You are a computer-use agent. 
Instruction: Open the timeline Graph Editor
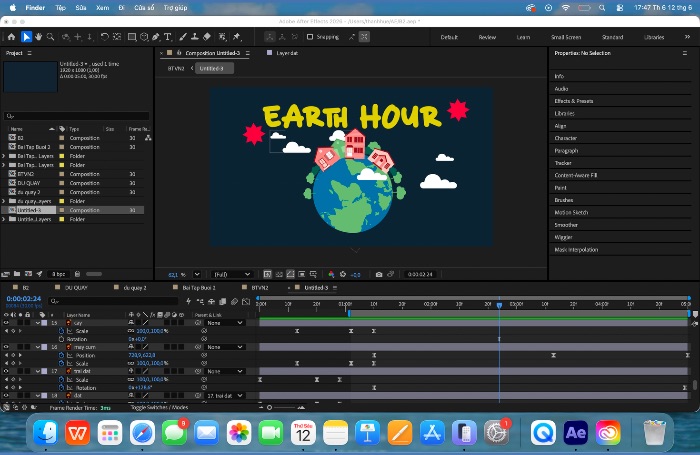tap(246, 301)
